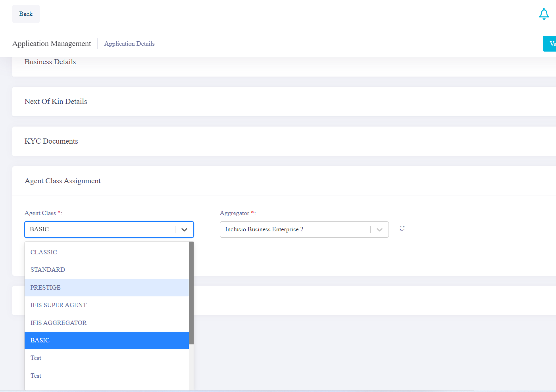Open the Application Details breadcrumb link
556x392 pixels.
(x=129, y=44)
